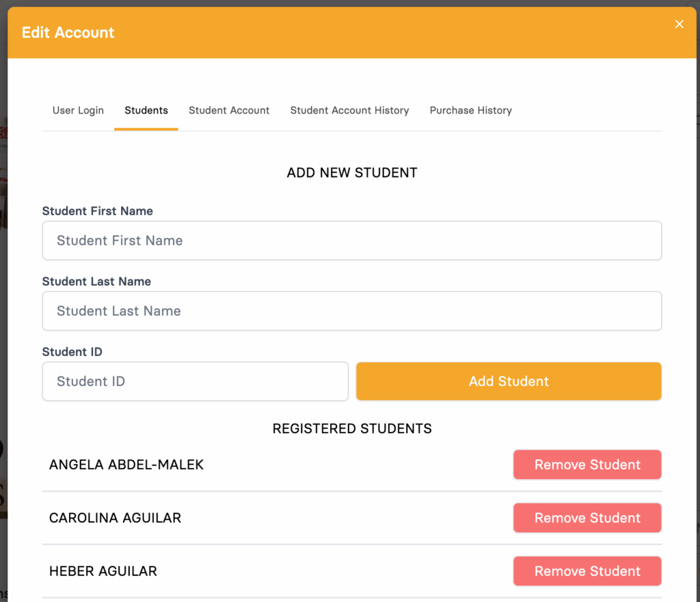Click HEBER AGUILAR name in registered list
The image size is (700, 602).
(103, 571)
